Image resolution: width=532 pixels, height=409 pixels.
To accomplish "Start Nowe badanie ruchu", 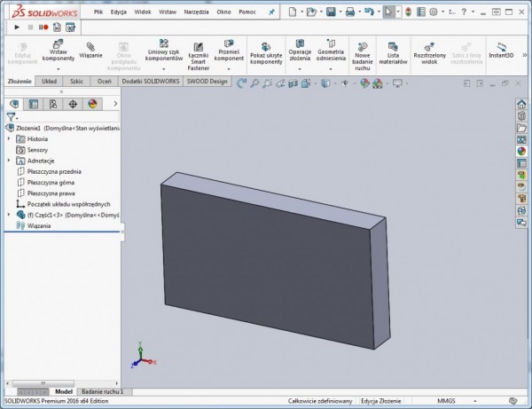I will pos(363,57).
